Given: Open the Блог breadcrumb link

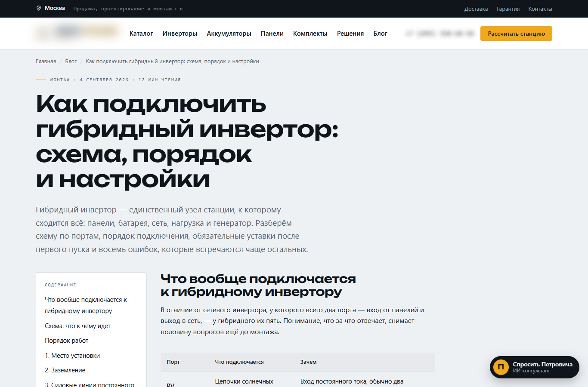Looking at the screenshot, I should tap(71, 61).
